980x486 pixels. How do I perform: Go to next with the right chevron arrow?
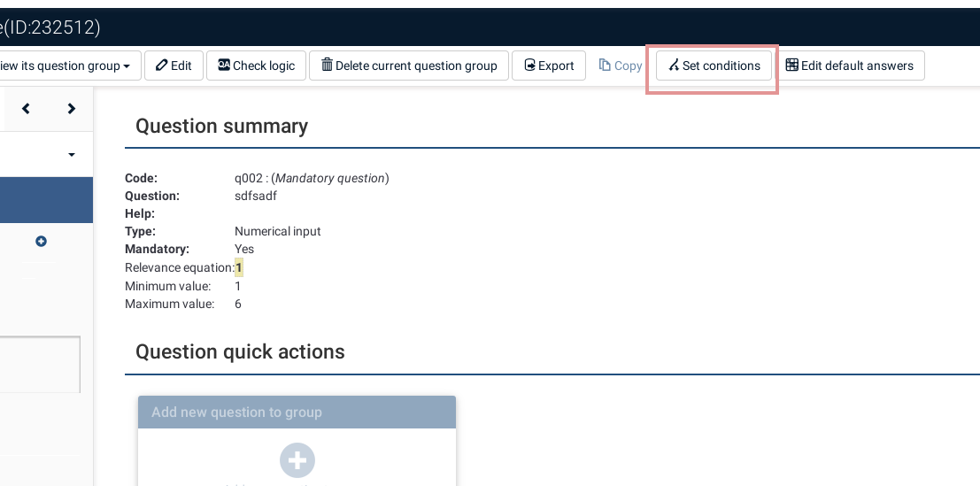coord(72,109)
